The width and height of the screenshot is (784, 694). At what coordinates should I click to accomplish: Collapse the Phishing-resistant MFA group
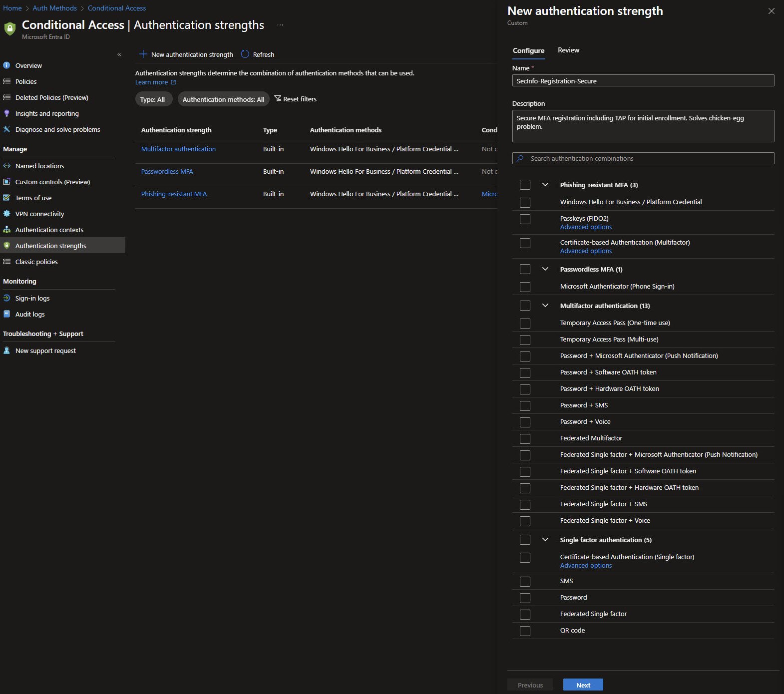[545, 185]
